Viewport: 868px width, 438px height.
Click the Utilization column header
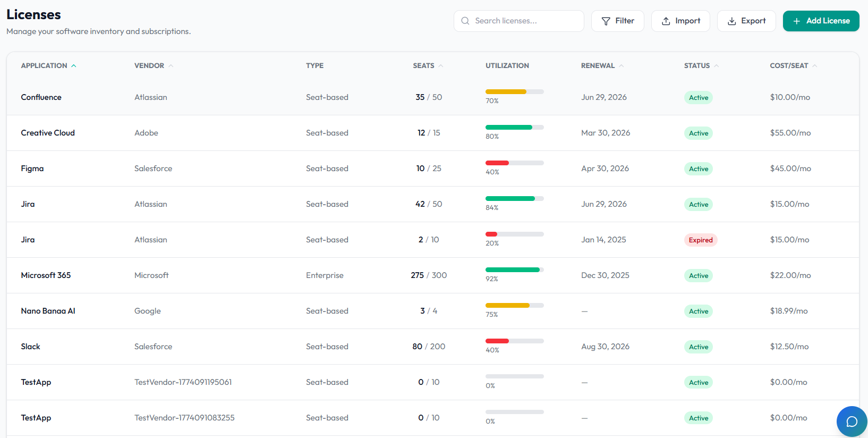(507, 65)
